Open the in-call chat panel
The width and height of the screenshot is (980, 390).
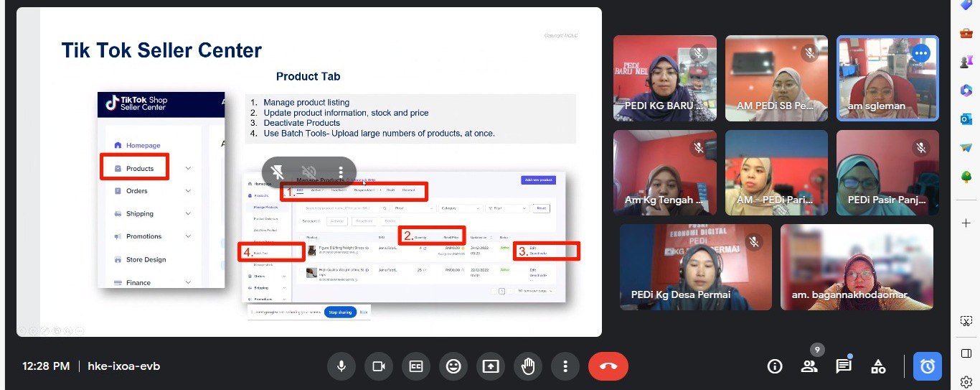844,366
